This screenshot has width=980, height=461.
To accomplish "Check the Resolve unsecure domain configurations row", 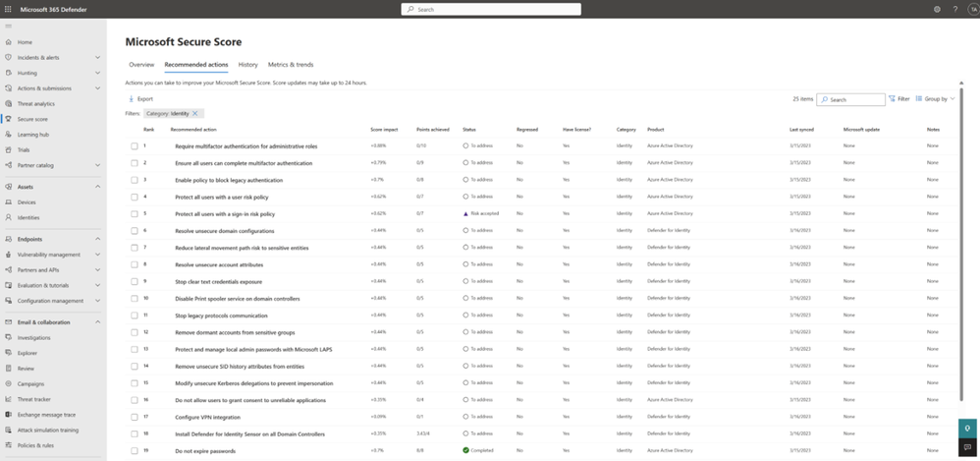I will click(135, 231).
